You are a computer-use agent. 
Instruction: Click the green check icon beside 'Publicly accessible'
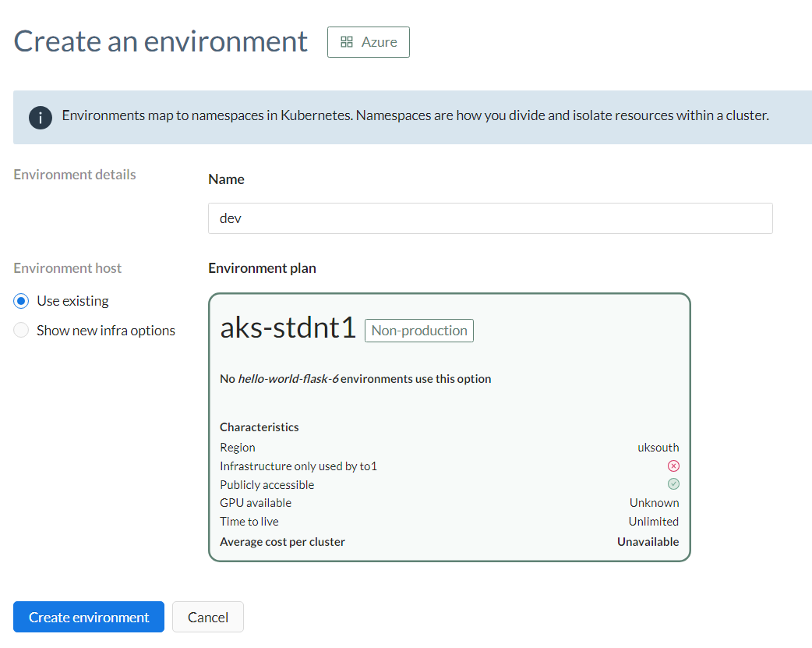click(x=673, y=483)
